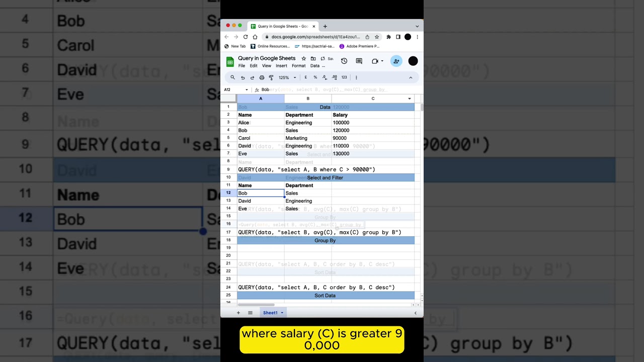Image resolution: width=644 pixels, height=362 pixels.
Task: Show the side panel with bottom chevron
Action: point(416,313)
